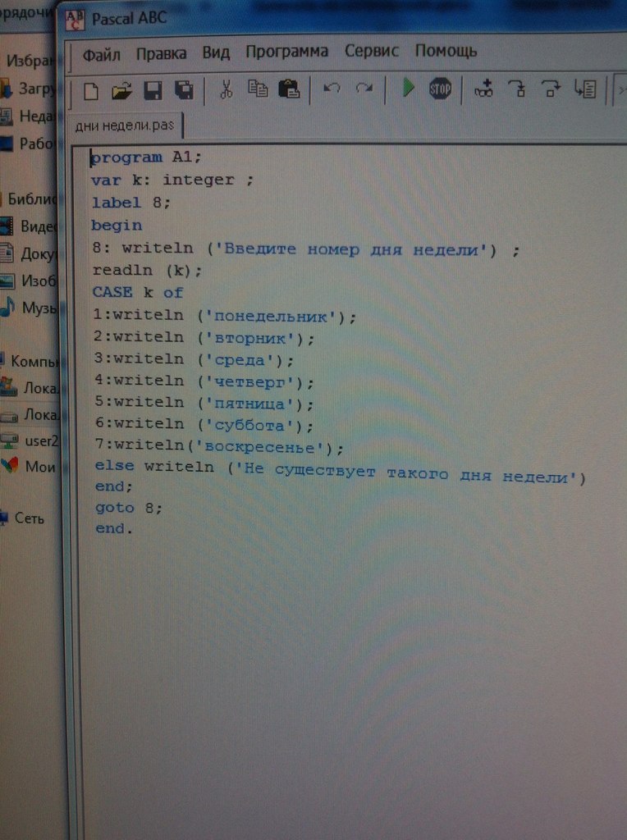
Task: Click the final 'end.' line
Action: [x=113, y=528]
